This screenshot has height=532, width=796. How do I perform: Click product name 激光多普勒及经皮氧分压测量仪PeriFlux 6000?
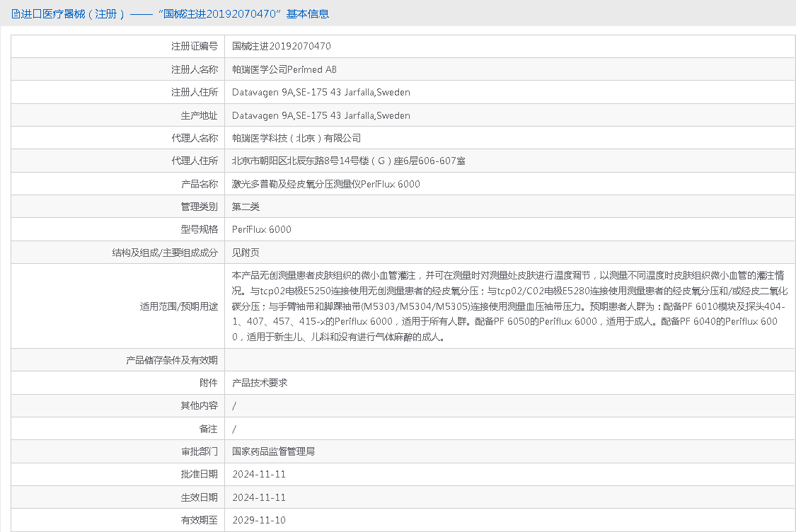pos(325,184)
